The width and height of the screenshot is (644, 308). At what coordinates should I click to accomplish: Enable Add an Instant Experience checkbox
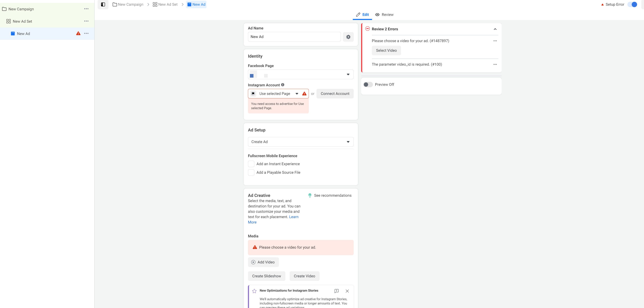[x=251, y=164]
